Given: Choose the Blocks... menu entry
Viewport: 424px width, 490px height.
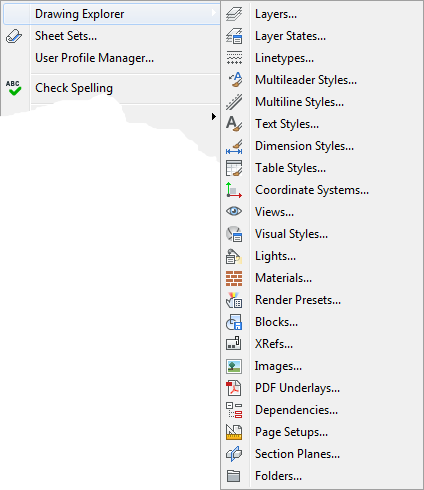Looking at the screenshot, I should (x=276, y=322).
